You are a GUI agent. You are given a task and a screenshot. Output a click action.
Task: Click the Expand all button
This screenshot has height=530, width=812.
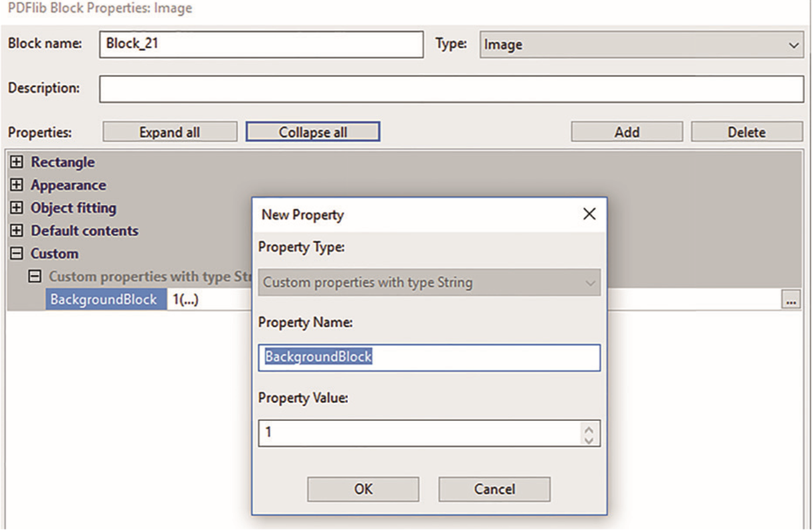coord(169,132)
